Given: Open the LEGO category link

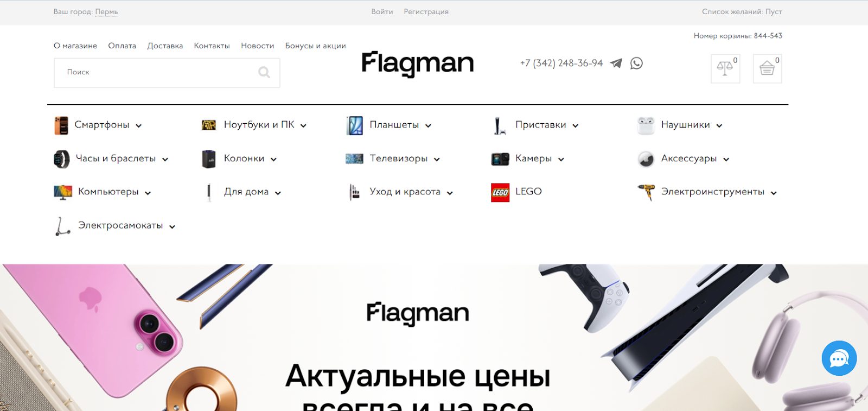Looking at the screenshot, I should [528, 191].
